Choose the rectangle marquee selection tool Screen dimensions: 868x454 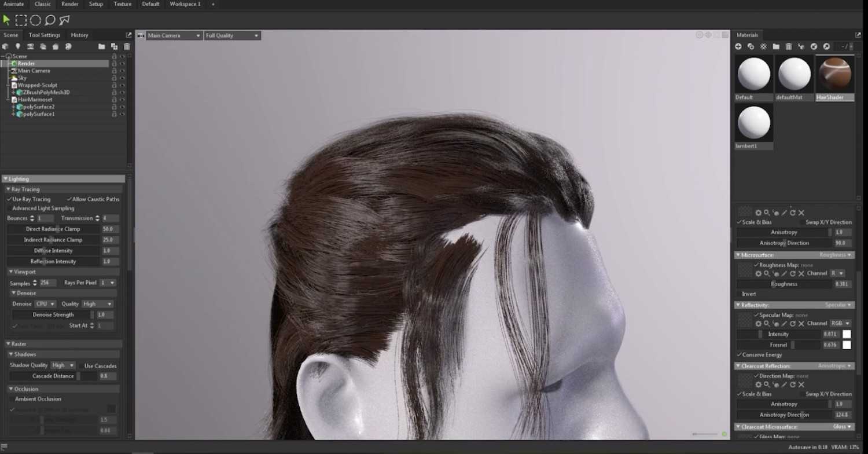[21, 20]
